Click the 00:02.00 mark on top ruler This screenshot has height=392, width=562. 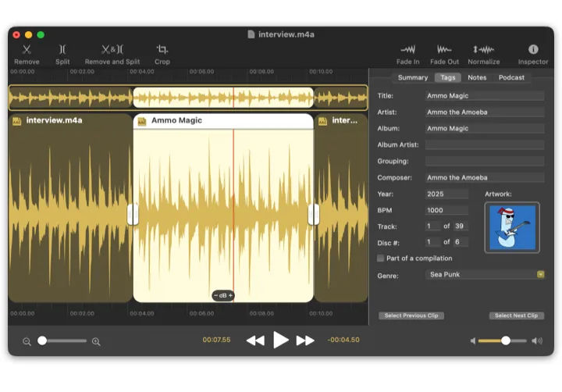[x=82, y=72]
